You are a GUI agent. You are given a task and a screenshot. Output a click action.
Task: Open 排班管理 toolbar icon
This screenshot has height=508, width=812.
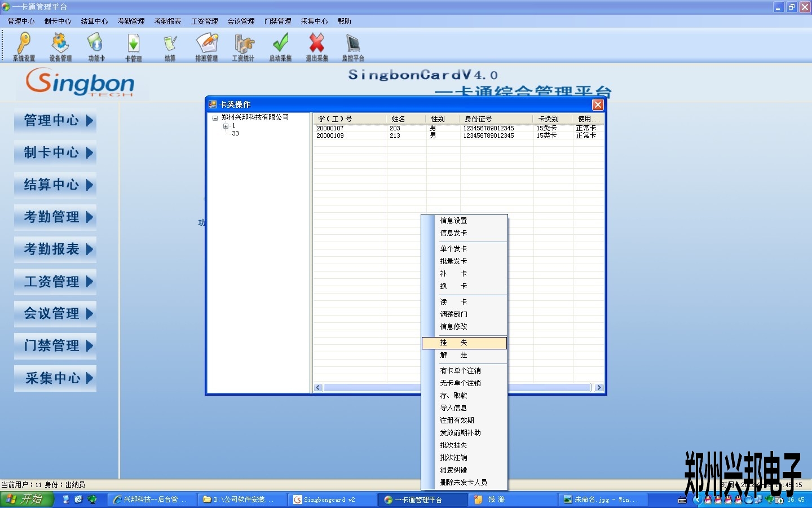point(206,46)
